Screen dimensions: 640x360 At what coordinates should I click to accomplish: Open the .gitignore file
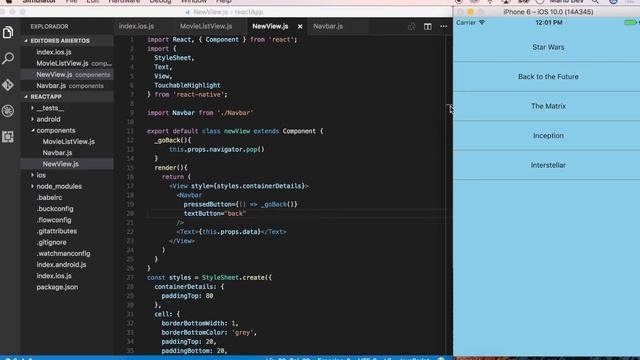click(x=51, y=242)
